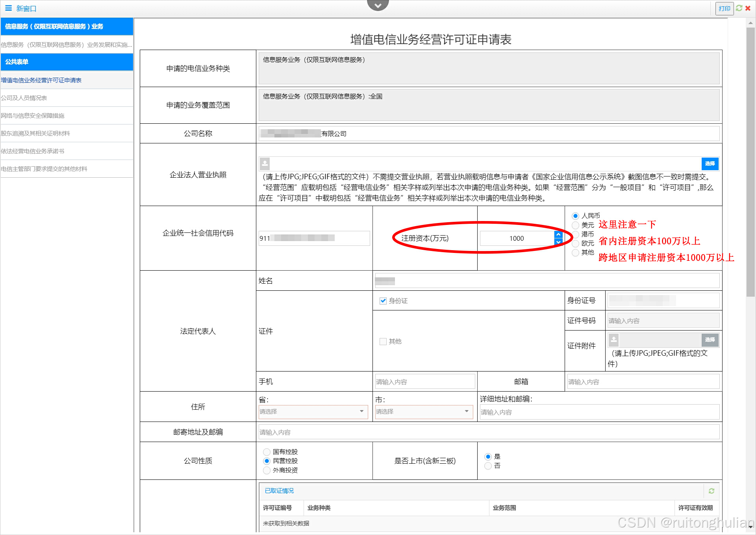Viewport: 756px width, 535px height.
Task: Decrease 注册资本 with the down arrow
Action: pos(558,242)
